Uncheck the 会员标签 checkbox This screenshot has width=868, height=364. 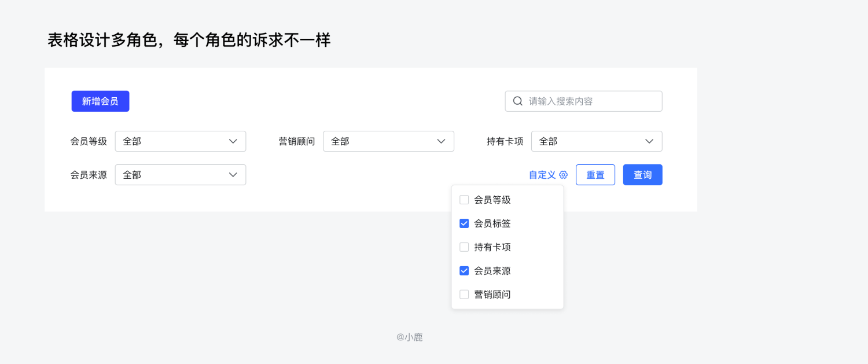tap(464, 223)
